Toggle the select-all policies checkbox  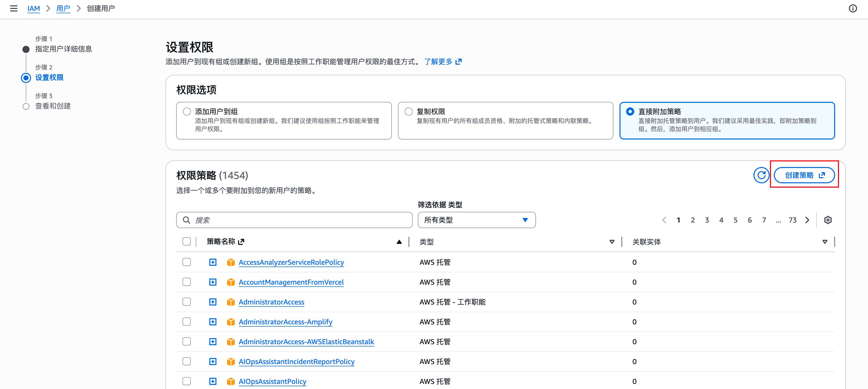pos(186,242)
